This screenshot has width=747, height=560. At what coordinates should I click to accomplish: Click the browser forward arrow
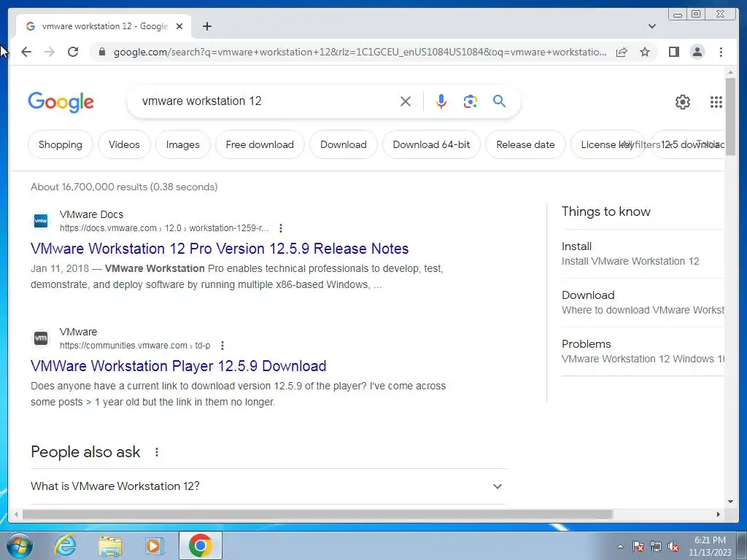coord(50,52)
